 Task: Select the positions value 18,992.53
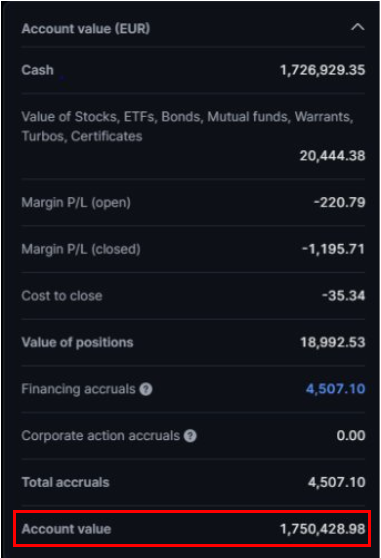(x=333, y=342)
